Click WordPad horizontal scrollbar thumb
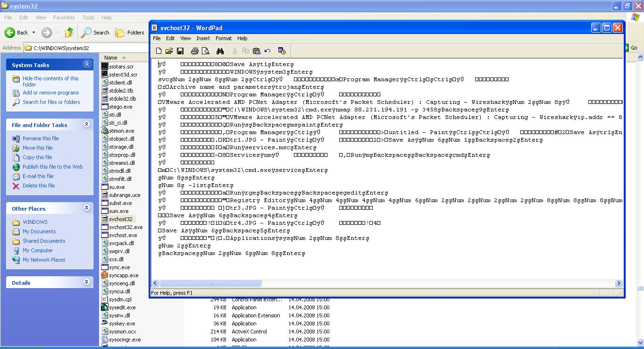The image size is (644, 349). point(210,283)
